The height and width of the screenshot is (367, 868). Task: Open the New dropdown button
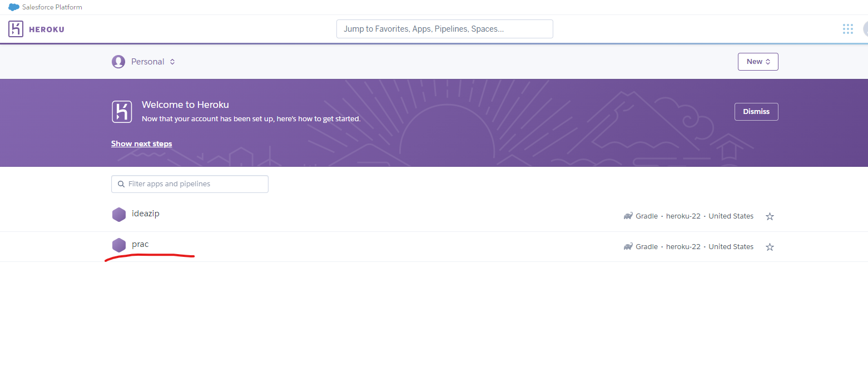point(758,62)
